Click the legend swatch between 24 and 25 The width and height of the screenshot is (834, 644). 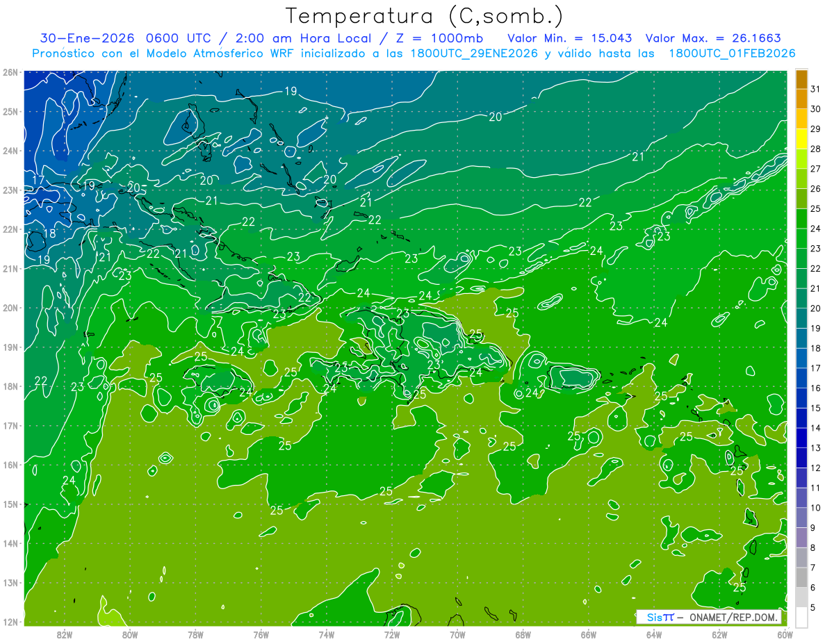click(801, 220)
